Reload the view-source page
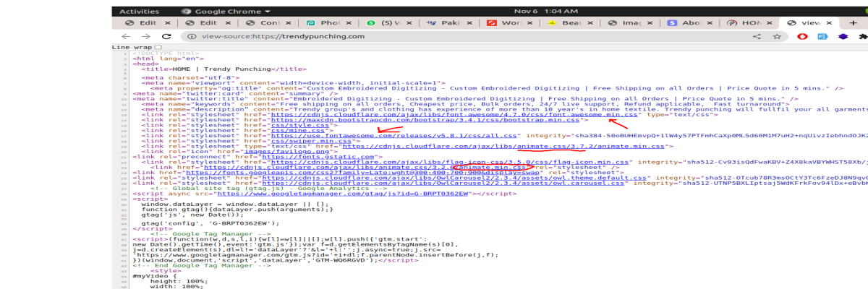The height and width of the screenshot is (289, 868). point(166,36)
